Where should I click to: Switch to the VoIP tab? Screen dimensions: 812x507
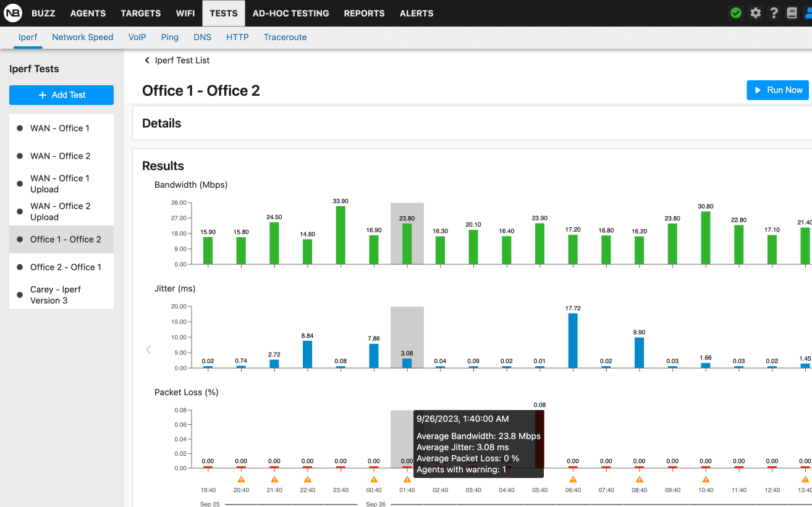[x=137, y=37]
